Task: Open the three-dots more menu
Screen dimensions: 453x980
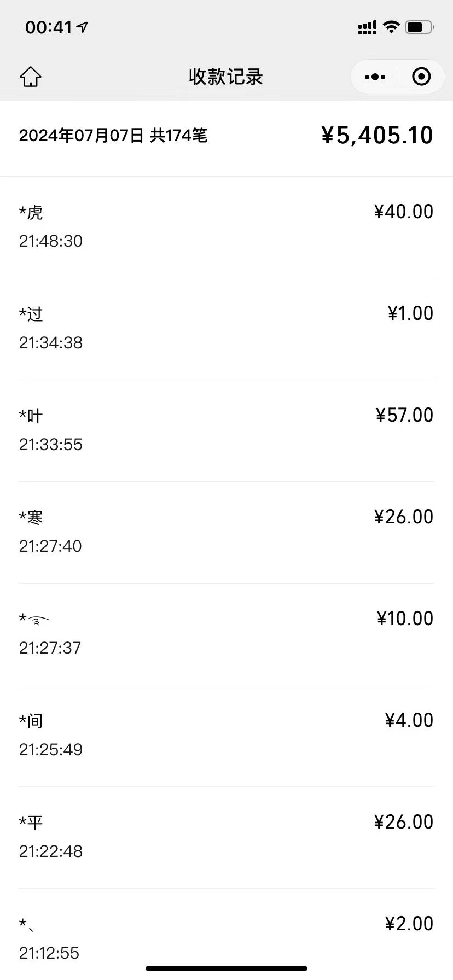Action: tap(375, 77)
